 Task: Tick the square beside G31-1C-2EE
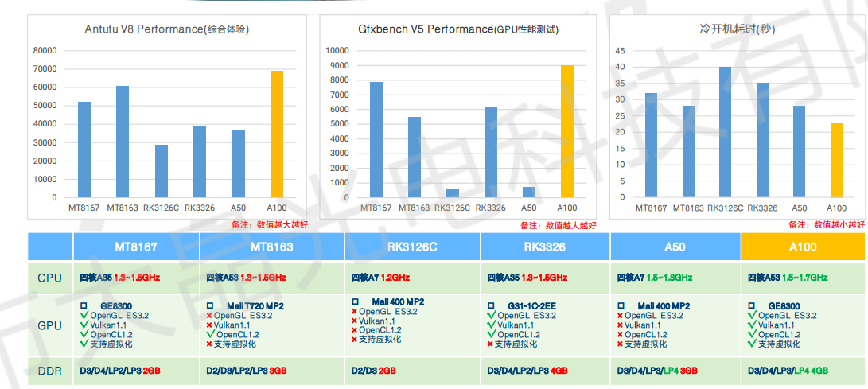coord(491,306)
